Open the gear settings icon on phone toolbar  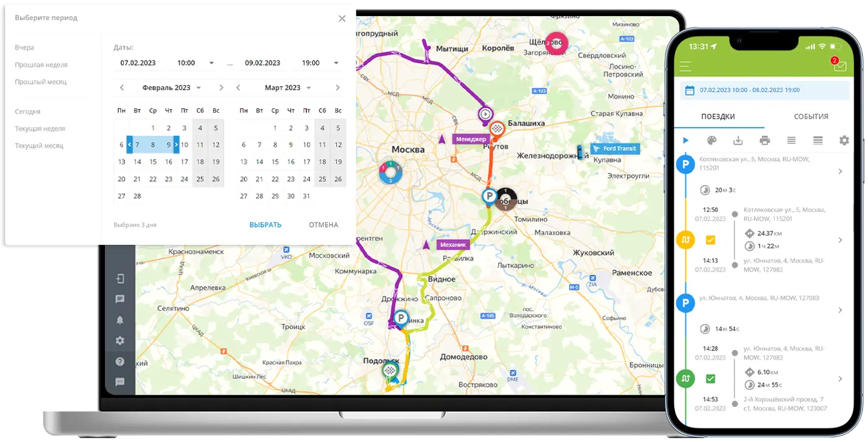point(843,141)
